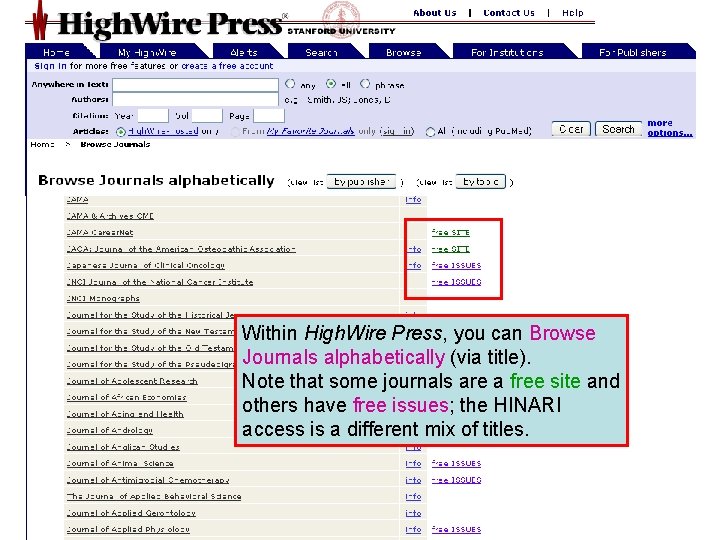Focus the Authors input field
The image size is (720, 540).
(195, 100)
